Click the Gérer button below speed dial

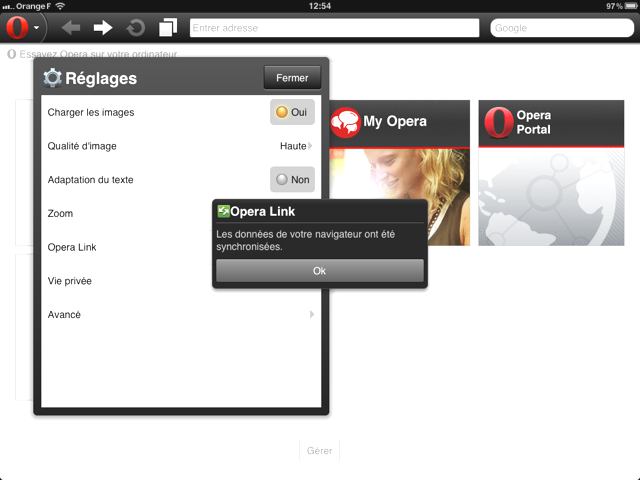pos(319,451)
